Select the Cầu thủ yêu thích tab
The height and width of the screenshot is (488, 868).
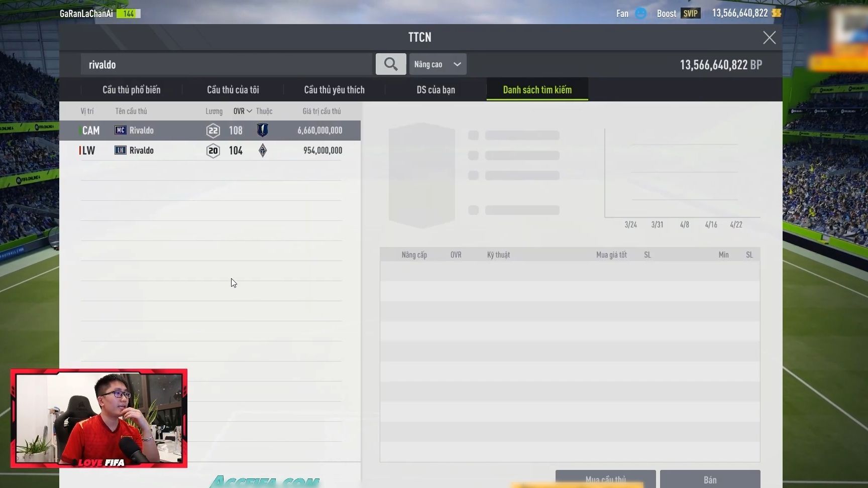[334, 90]
